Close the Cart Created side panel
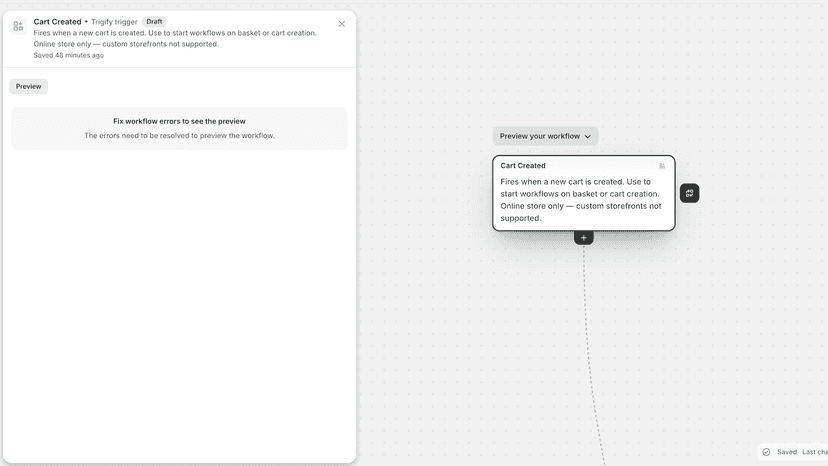The image size is (828, 466). (x=342, y=24)
